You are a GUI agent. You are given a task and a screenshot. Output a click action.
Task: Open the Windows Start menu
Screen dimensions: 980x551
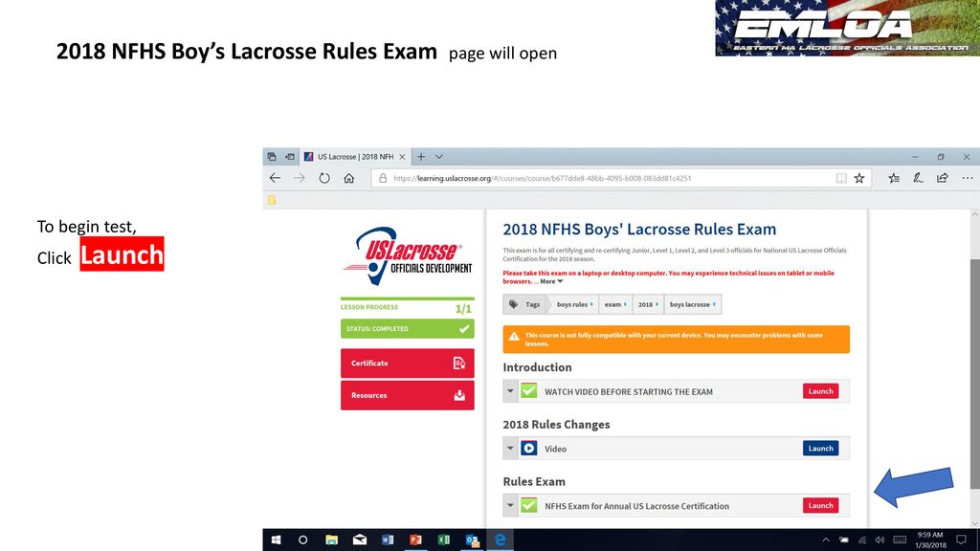[276, 540]
